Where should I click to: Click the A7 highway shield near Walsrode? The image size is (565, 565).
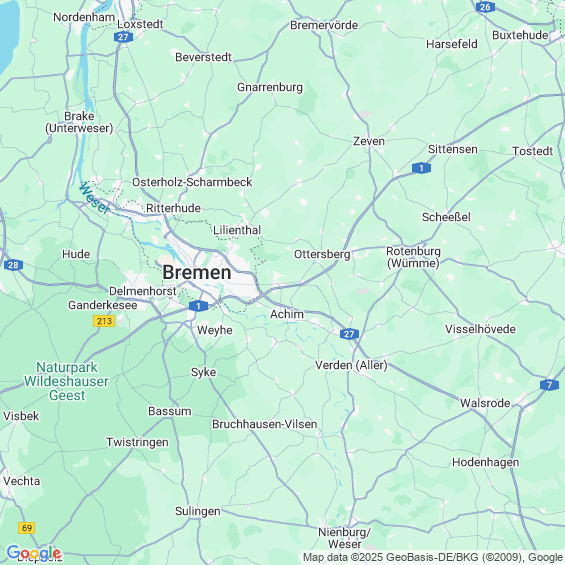click(x=550, y=385)
